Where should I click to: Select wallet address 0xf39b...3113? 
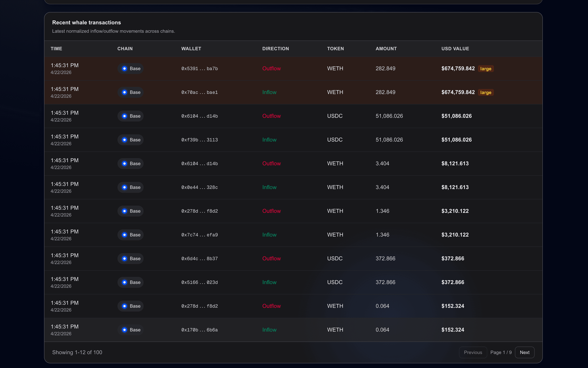tap(199, 140)
